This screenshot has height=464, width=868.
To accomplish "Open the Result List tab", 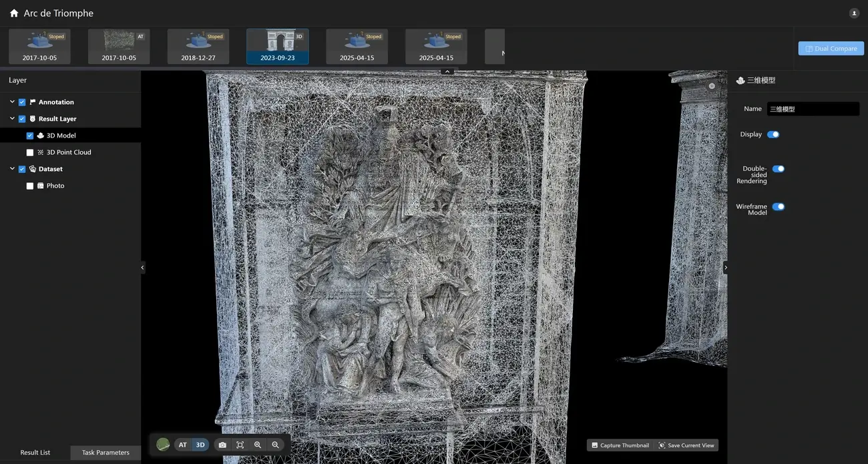I will [x=35, y=453].
